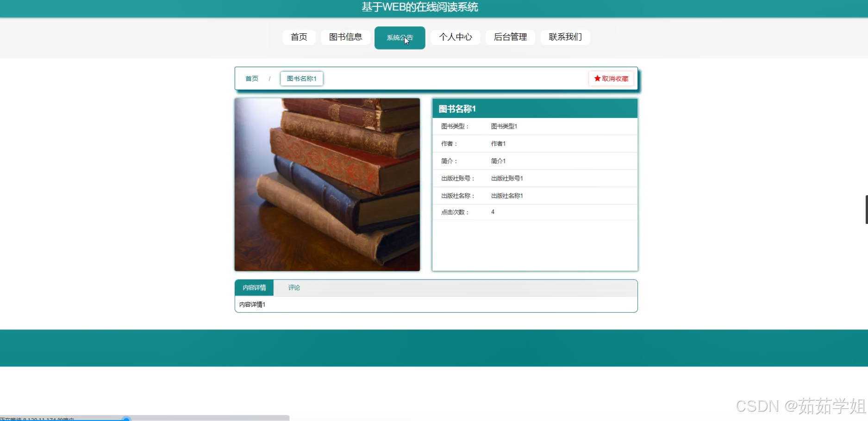This screenshot has height=421, width=868.
Task: Open the 图书信息 navigation item
Action: coord(345,37)
